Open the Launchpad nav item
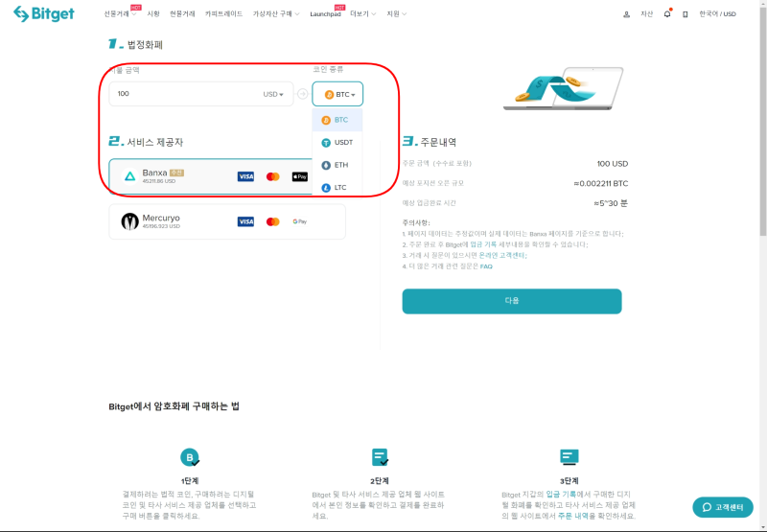Screen dimensions: 767x532 (325, 14)
